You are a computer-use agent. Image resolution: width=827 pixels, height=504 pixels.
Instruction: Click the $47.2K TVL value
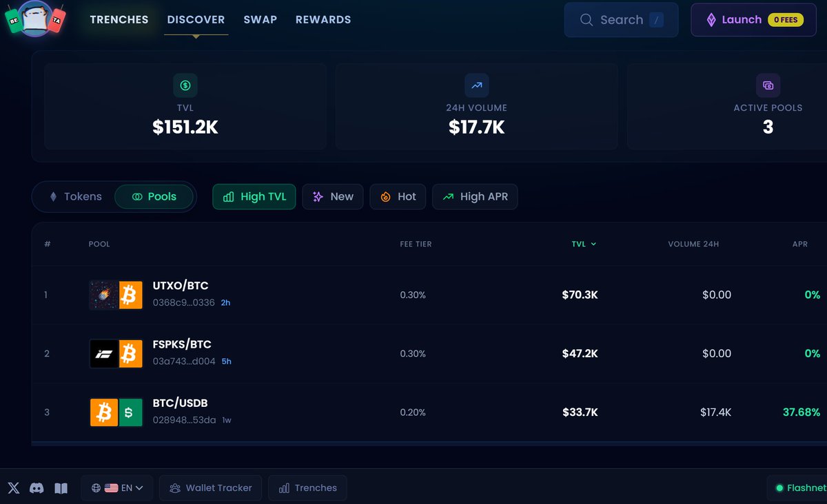pos(580,354)
